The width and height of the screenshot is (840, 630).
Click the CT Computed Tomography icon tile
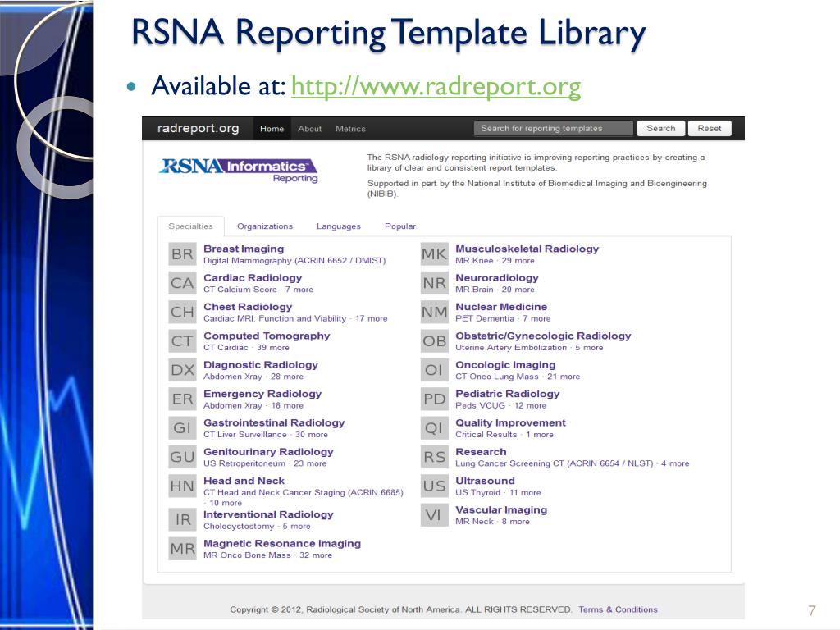[x=182, y=340]
